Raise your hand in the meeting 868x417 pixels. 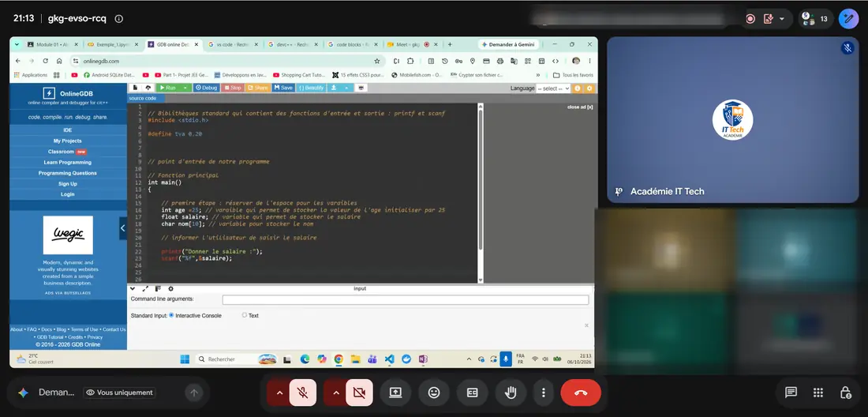coord(511,393)
